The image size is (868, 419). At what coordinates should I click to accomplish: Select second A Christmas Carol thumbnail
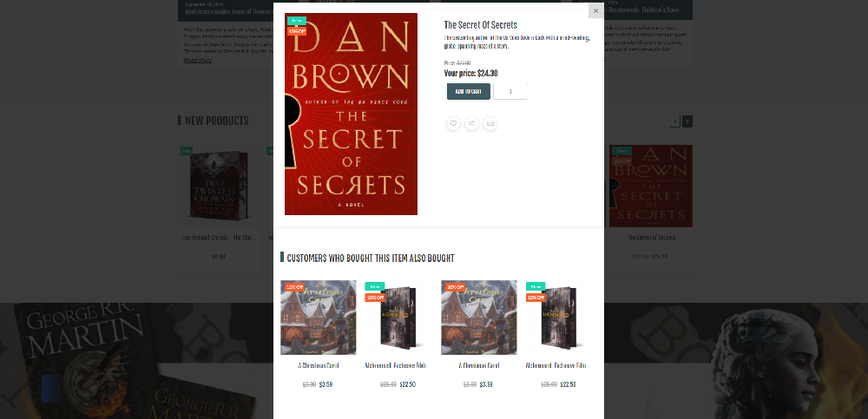(479, 318)
